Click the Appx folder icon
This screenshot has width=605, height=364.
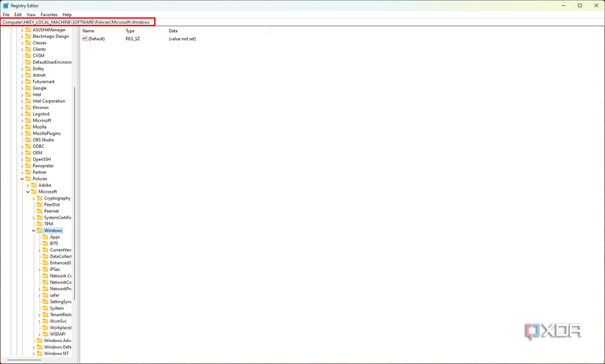click(x=45, y=237)
